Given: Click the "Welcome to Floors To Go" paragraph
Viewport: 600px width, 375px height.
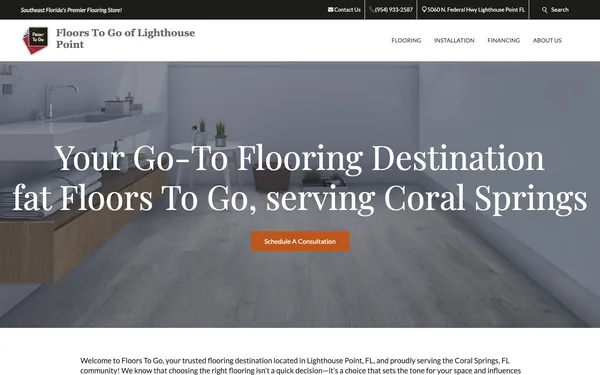Looking at the screenshot, I should 300,365.
